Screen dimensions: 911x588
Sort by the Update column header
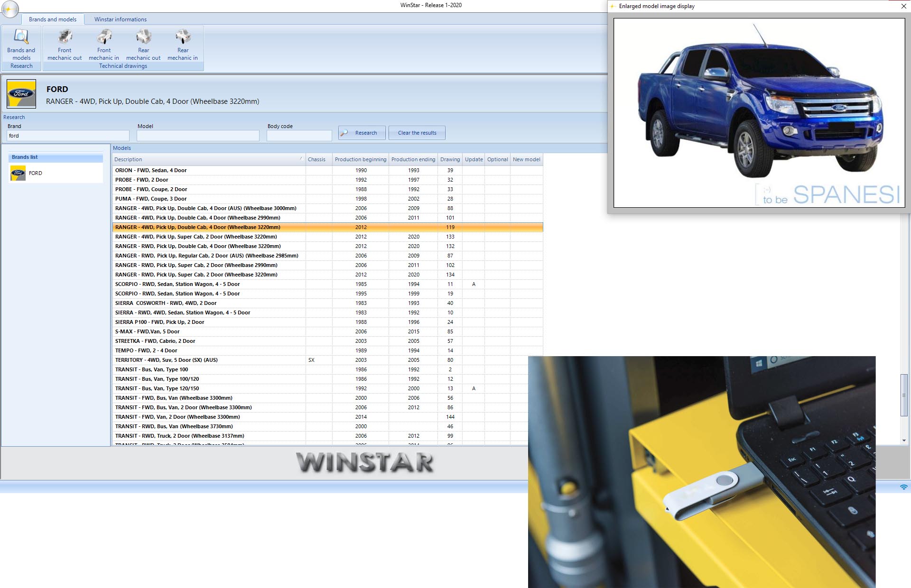coord(474,159)
